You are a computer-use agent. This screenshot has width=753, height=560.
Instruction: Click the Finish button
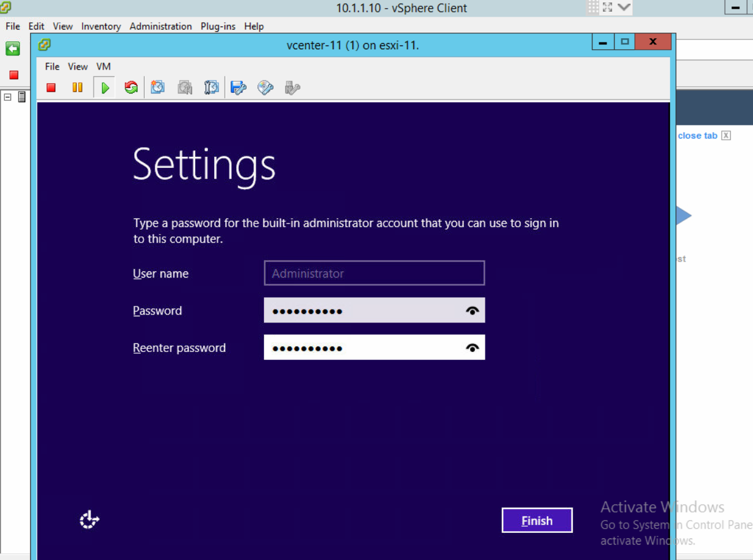click(x=537, y=521)
